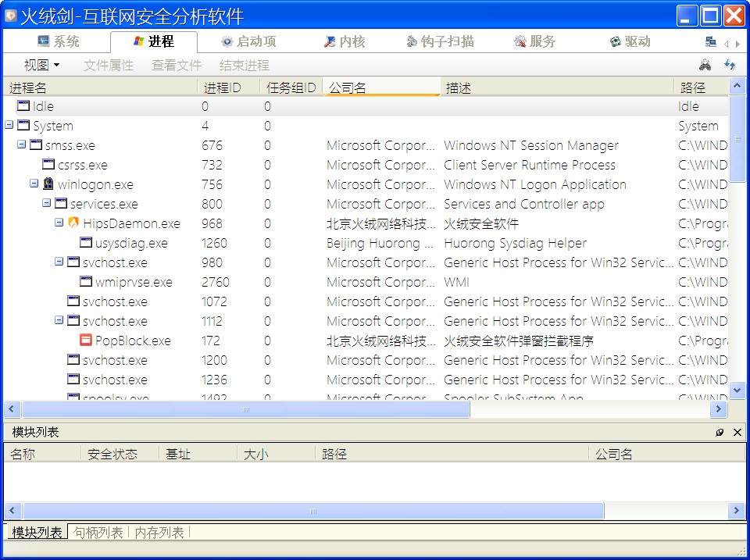
Task: Open the 启动项 tab
Action: tap(248, 41)
